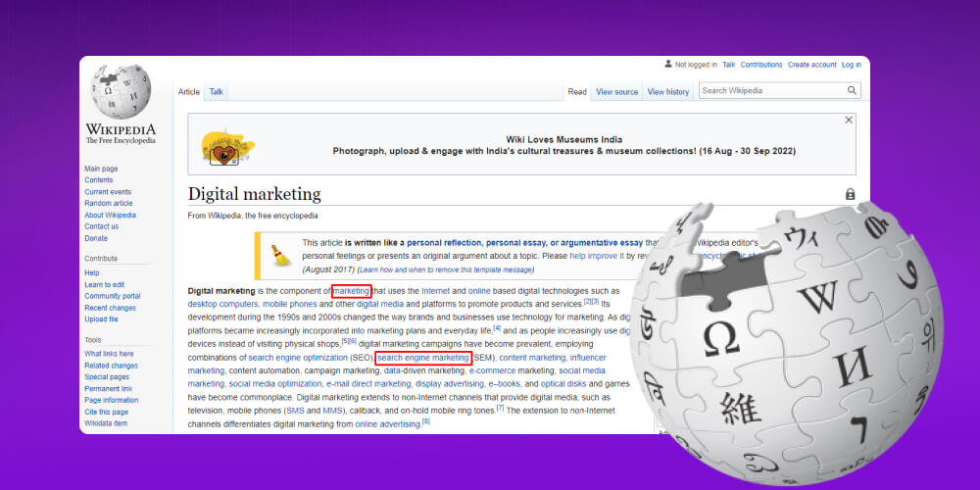Image resolution: width=980 pixels, height=490 pixels.
Task: Open the display advertising link
Action: tap(450, 384)
